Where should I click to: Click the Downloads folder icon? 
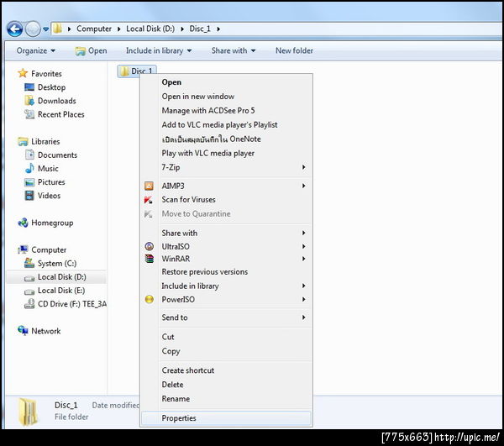click(x=29, y=101)
